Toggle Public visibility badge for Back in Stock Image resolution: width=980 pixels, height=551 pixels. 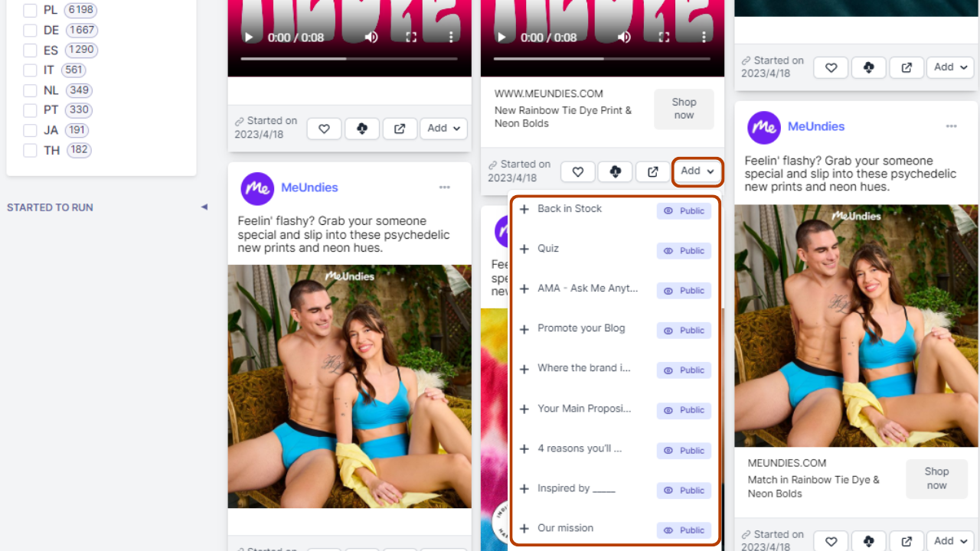point(684,210)
